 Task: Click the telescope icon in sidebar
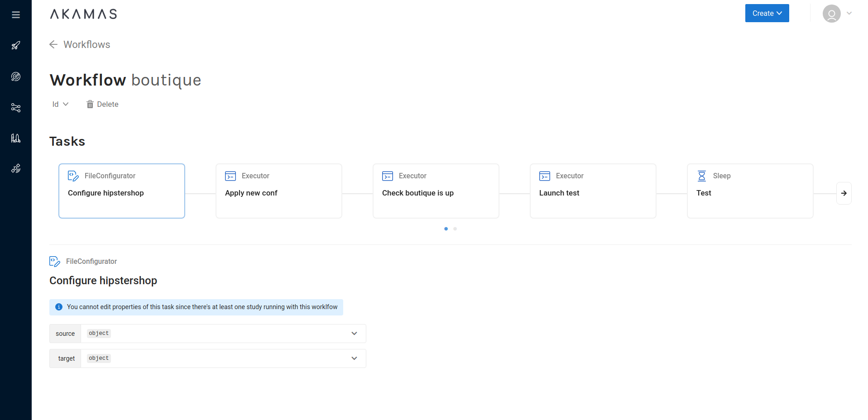(x=16, y=138)
